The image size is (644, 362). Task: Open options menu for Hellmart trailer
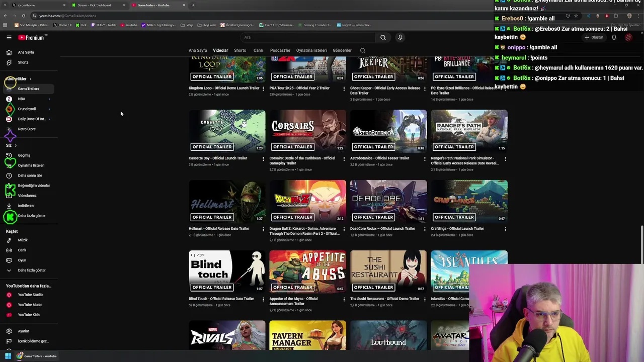tap(263, 229)
